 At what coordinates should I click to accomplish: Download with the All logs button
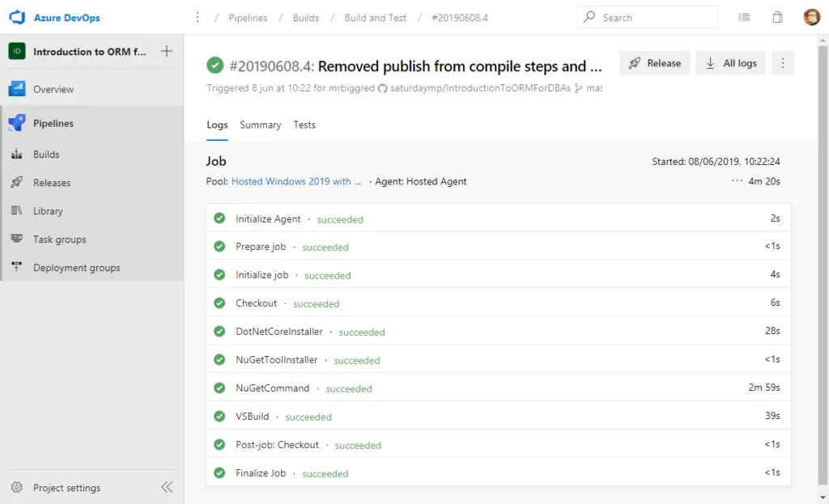click(x=731, y=63)
